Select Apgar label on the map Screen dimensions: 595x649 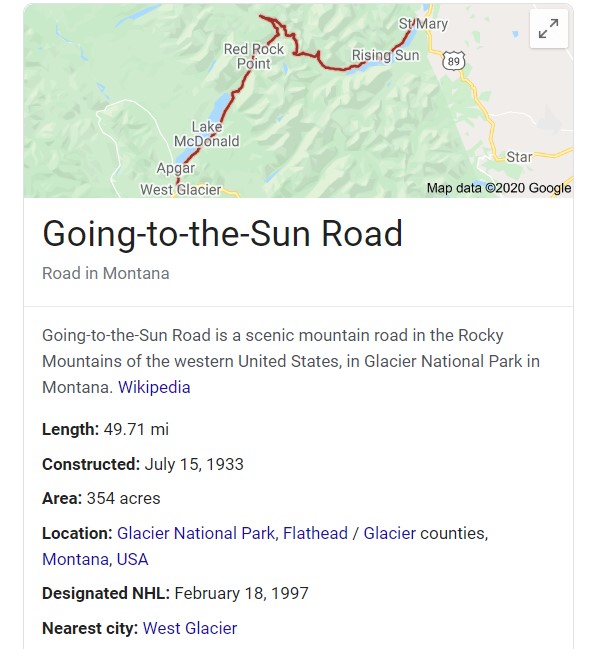(175, 168)
